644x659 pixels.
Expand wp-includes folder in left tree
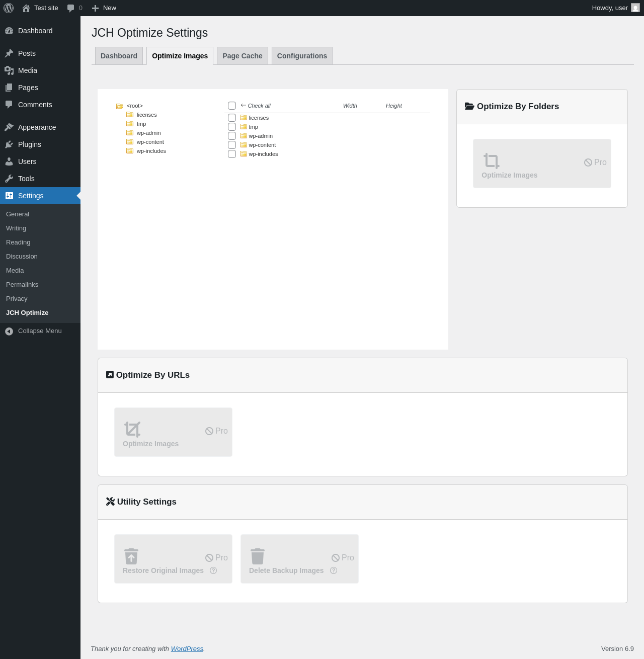coord(130,151)
